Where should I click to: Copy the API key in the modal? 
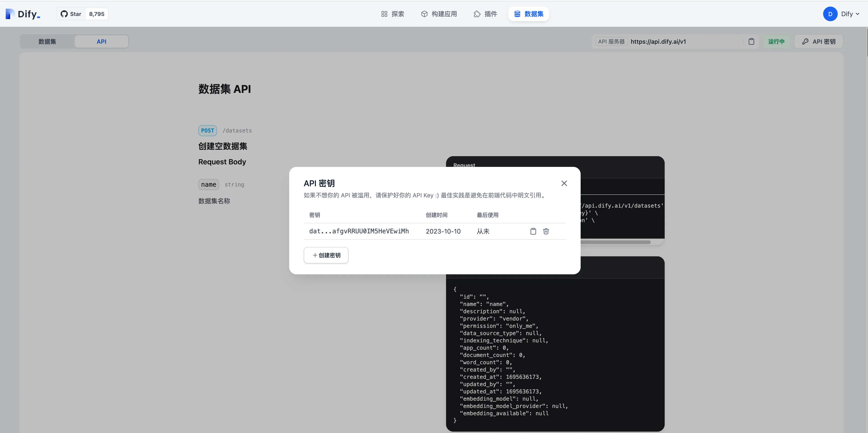click(533, 231)
